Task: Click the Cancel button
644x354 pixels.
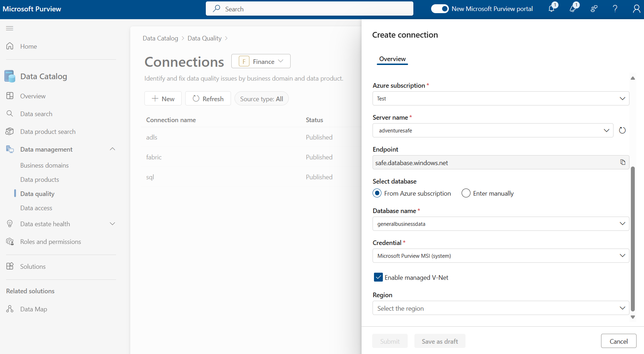Action: (618, 341)
